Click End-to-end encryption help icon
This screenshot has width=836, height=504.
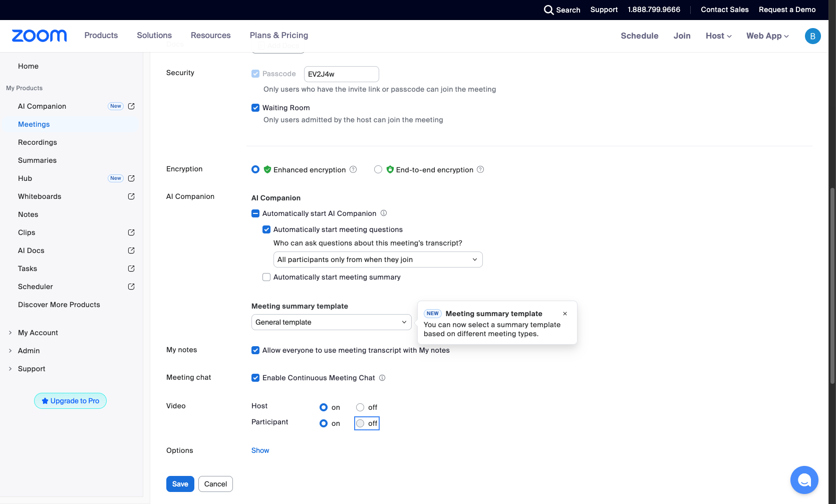click(x=480, y=169)
